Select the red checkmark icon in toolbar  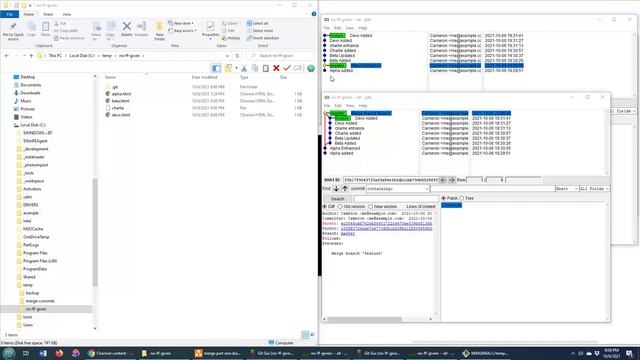[x=287, y=68]
